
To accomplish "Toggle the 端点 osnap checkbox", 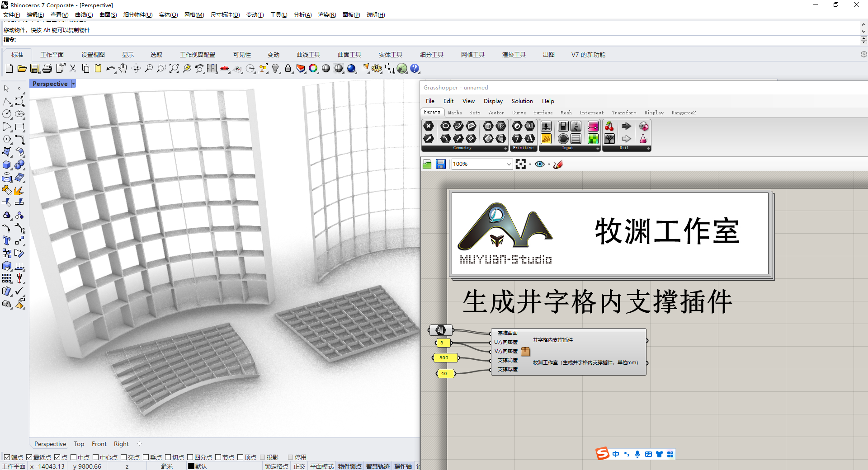I will [x=7, y=457].
